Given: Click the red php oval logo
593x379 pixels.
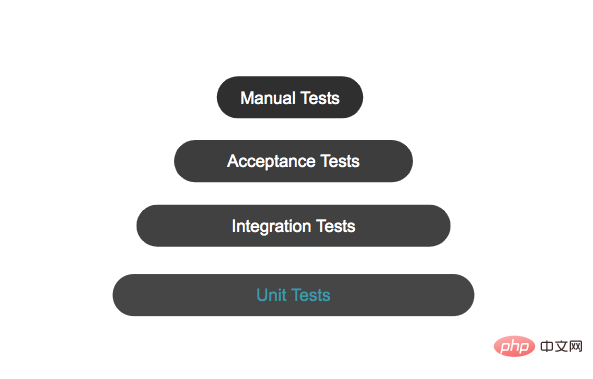Looking at the screenshot, I should pyautogui.click(x=514, y=346).
